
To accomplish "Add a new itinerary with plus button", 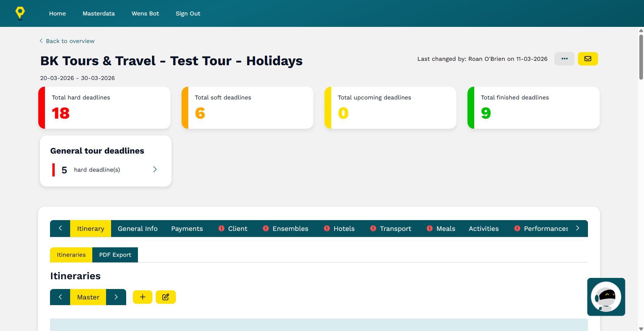I will coord(143,297).
